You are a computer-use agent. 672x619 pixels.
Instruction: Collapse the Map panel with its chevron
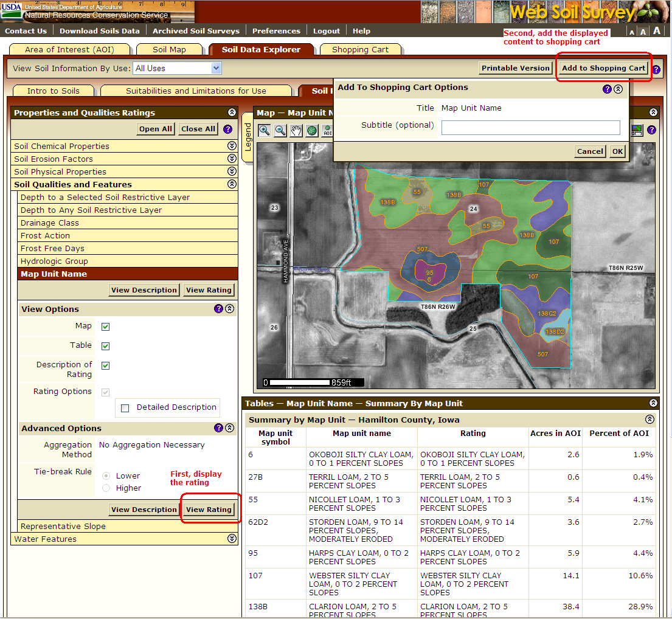(x=653, y=112)
